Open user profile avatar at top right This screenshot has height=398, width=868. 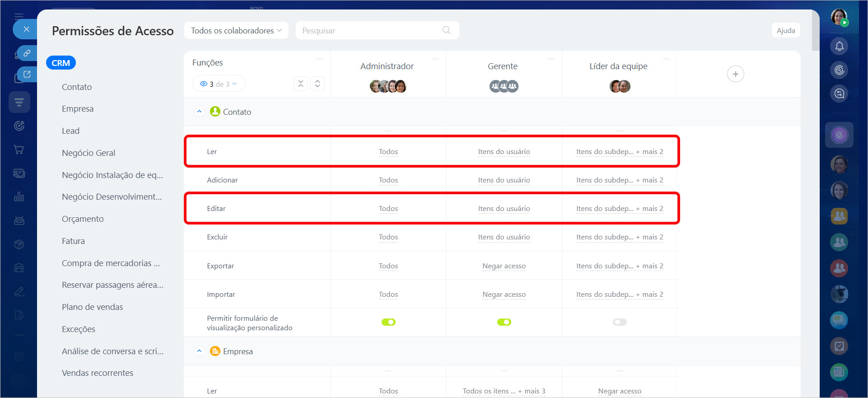pyautogui.click(x=839, y=17)
